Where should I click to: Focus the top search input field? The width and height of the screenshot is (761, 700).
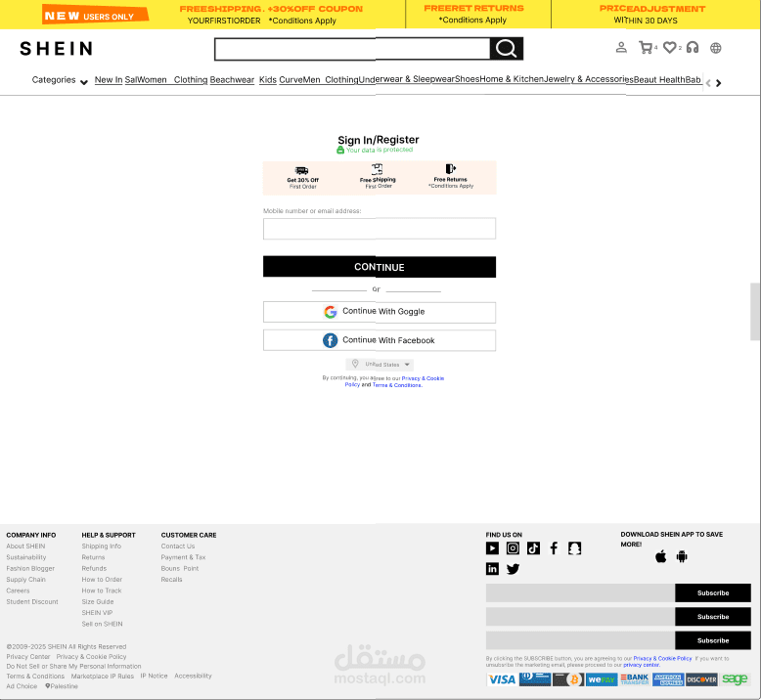[352, 49]
